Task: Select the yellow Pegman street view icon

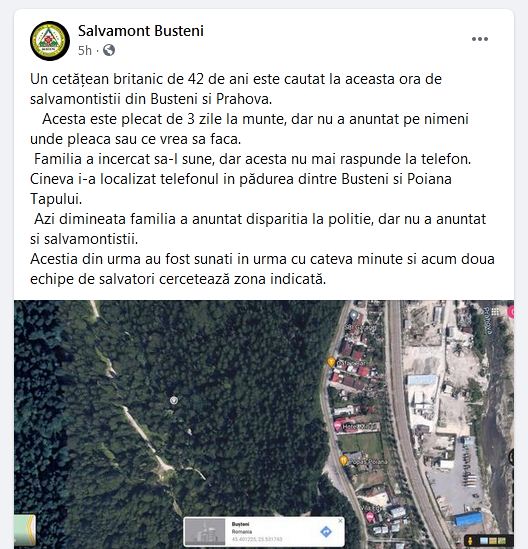Action: 470,541
